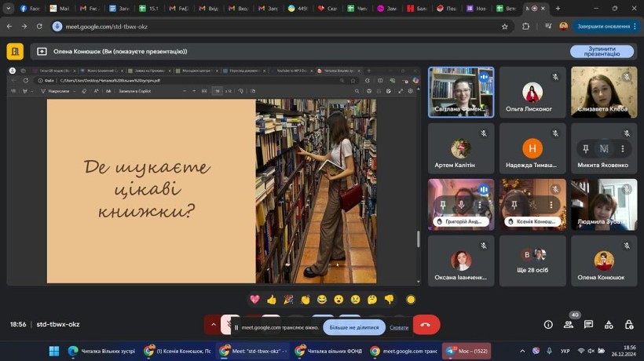Send the heart emoji reaction

[x=254, y=300]
